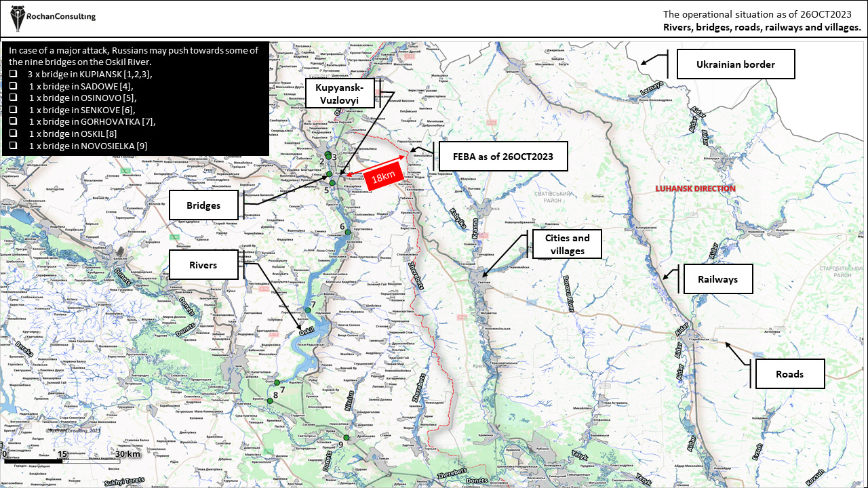Tick the checkbox for bridge in OSKIL [8]
Viewport: 868px width, 488px height.
click(14, 134)
